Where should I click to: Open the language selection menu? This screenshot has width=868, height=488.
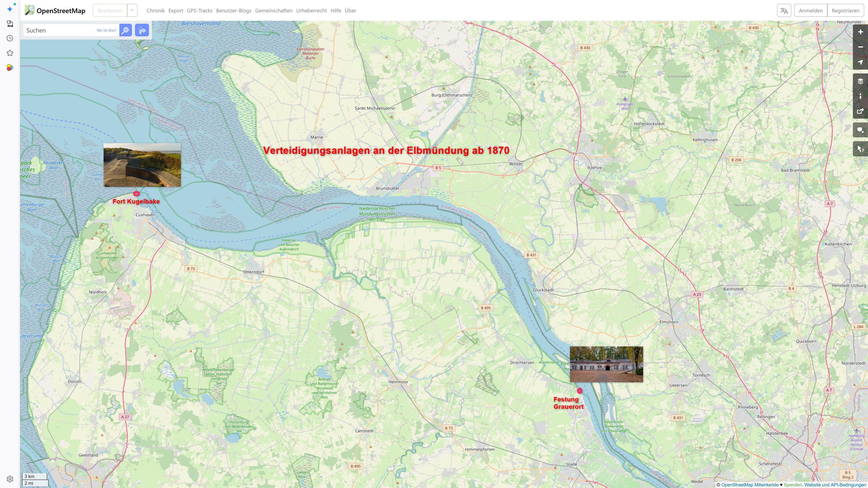click(784, 10)
